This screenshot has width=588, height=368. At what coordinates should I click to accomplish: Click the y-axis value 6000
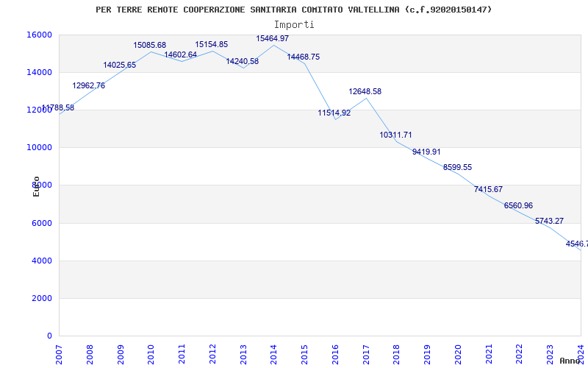[42, 223]
